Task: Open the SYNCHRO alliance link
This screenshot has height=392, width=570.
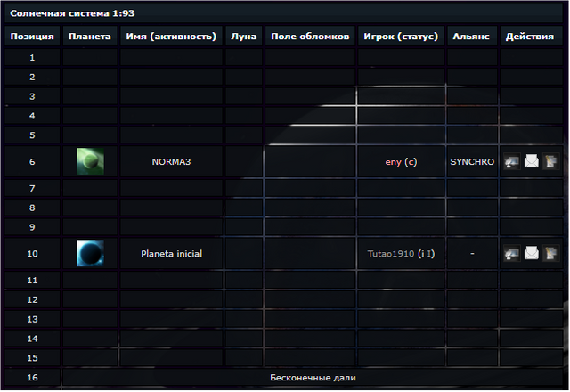Action: [x=472, y=162]
